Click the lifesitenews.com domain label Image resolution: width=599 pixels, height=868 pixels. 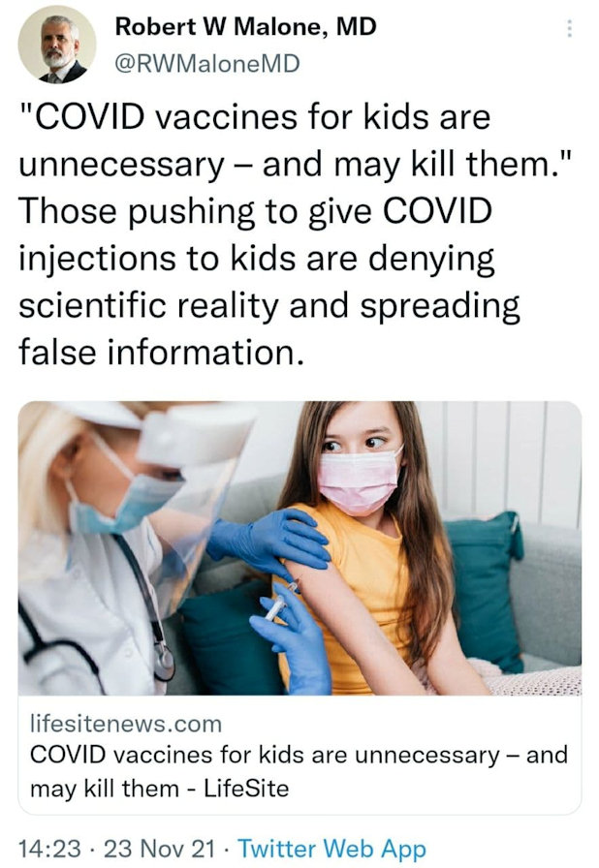click(126, 724)
